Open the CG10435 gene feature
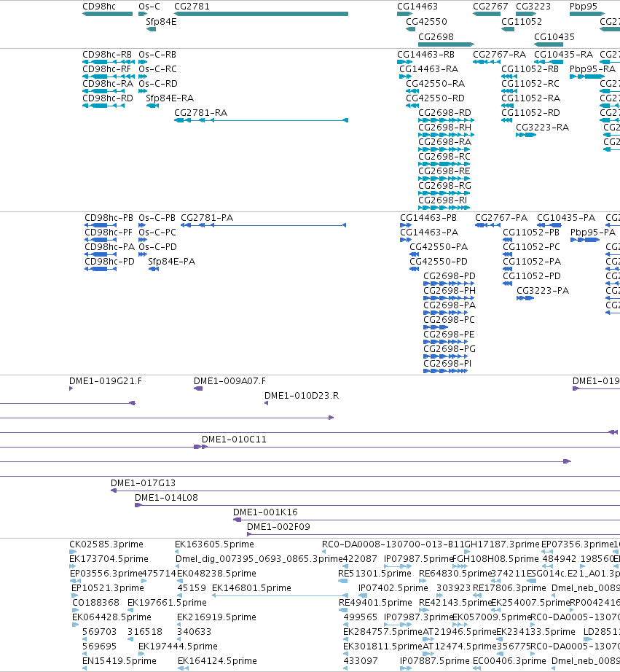This screenshot has height=672, width=620. coord(549,44)
